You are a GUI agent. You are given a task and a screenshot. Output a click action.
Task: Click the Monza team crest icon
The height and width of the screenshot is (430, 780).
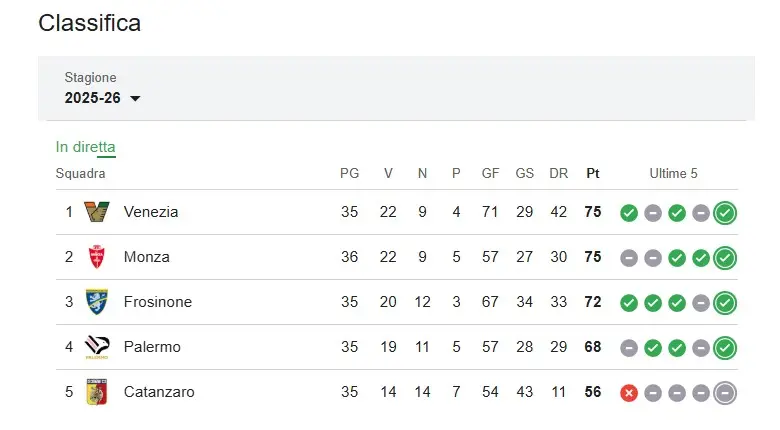(96, 257)
